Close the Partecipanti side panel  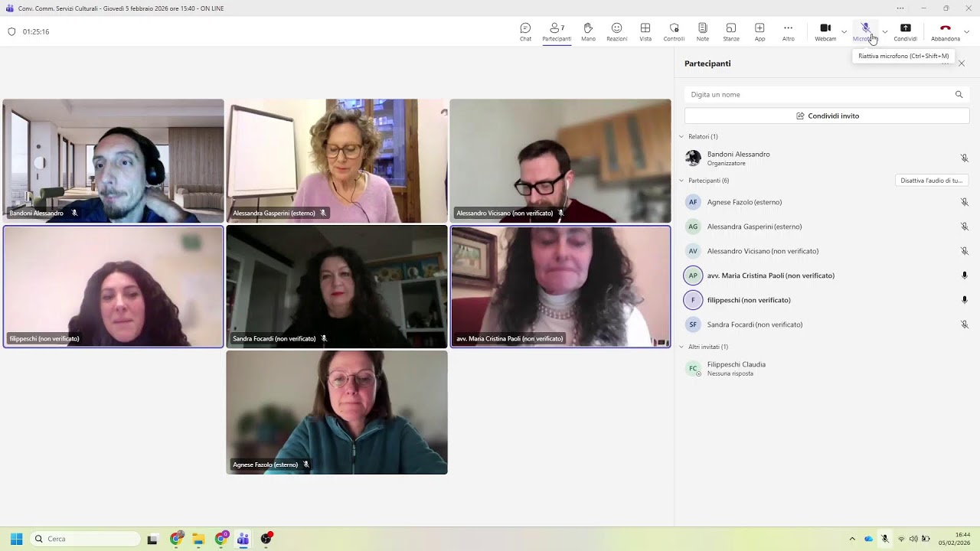click(x=962, y=64)
